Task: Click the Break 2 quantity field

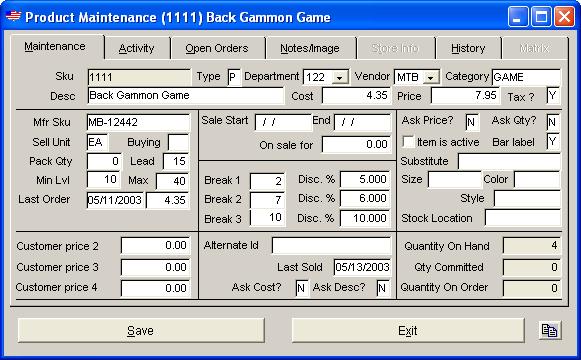Action: 267,200
